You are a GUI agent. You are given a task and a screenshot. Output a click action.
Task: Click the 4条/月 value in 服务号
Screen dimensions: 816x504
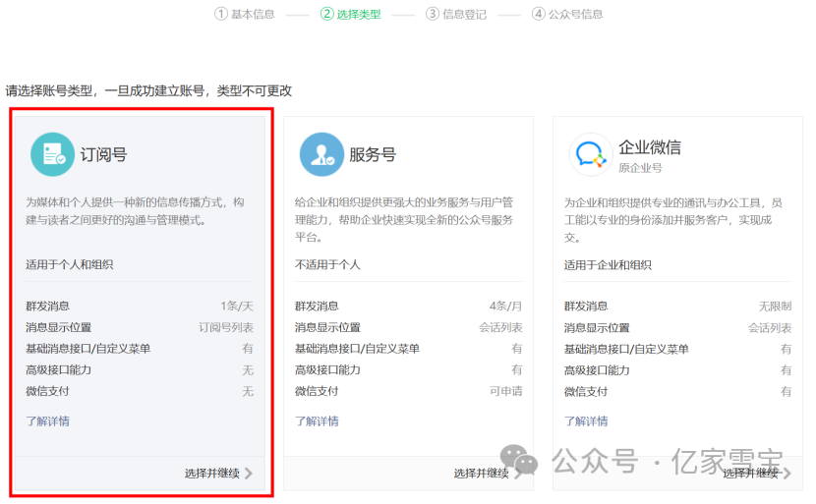(506, 306)
